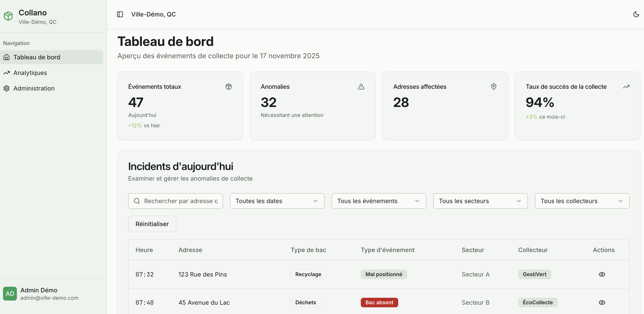Select the GestiVert collector label
The image size is (644, 314).
tap(534, 274)
